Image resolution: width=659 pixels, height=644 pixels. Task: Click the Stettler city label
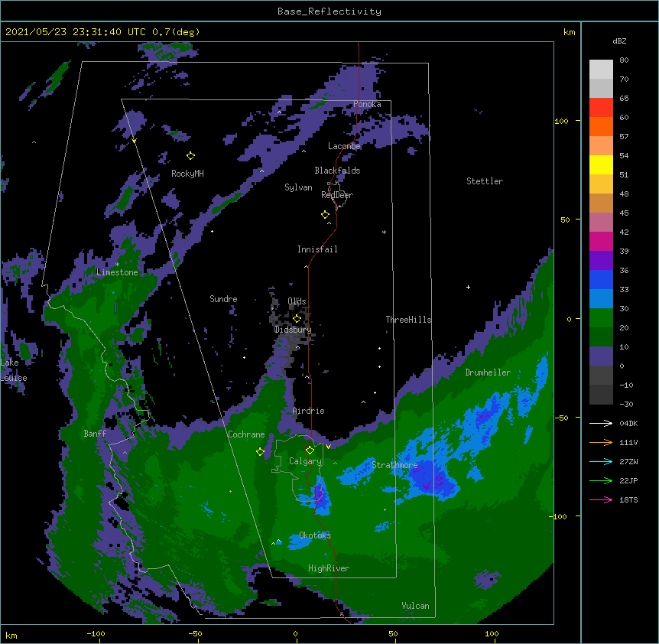(x=485, y=181)
